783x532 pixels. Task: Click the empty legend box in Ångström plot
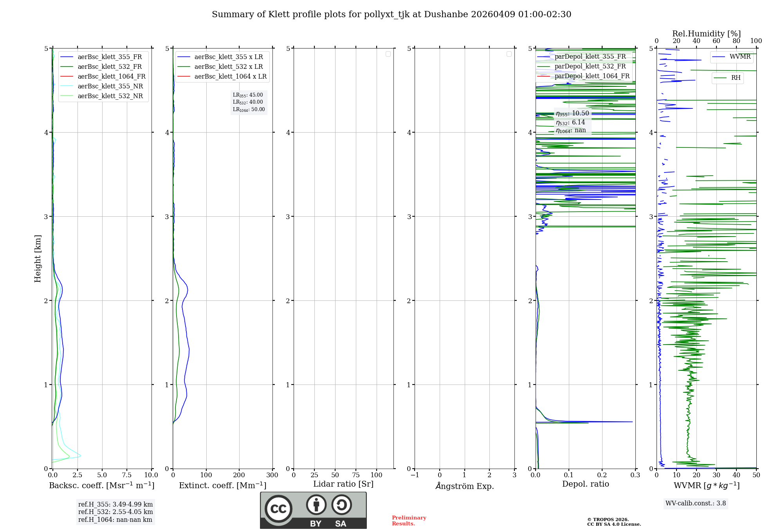click(509, 54)
